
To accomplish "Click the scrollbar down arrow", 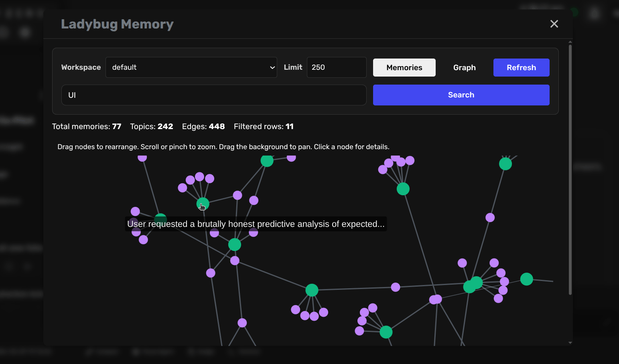I will pos(570,343).
